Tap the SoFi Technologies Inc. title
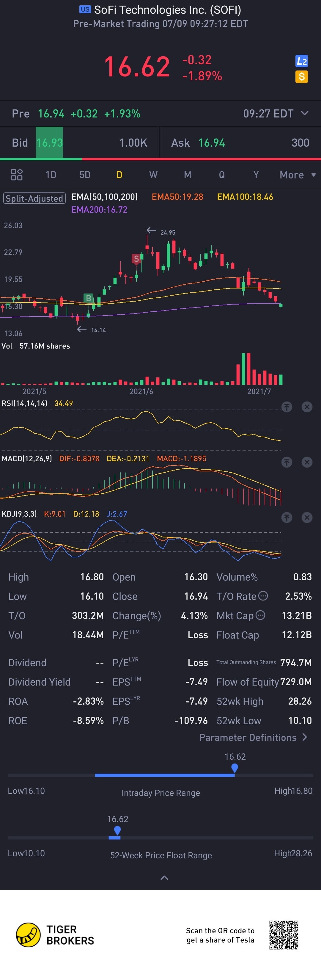 (167, 10)
